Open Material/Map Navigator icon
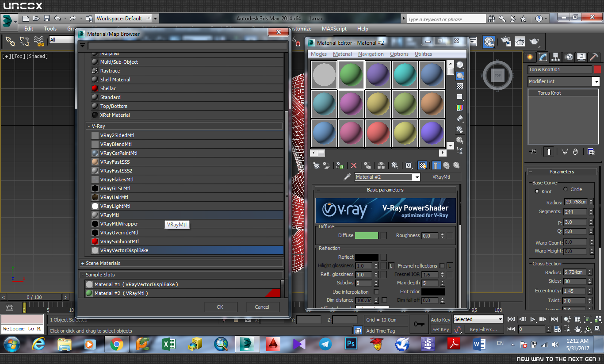 tap(460, 151)
